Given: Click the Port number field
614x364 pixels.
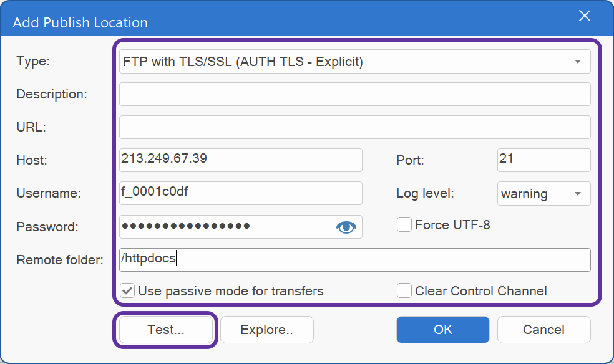Looking at the screenshot, I should point(543,160).
